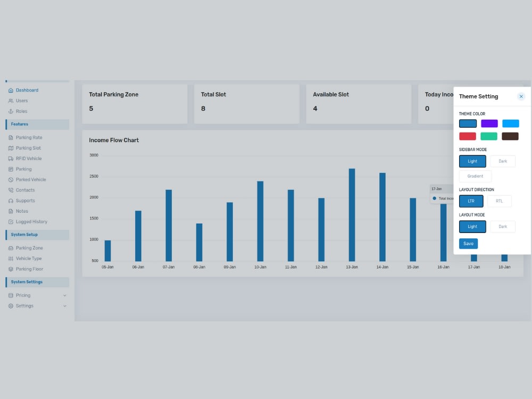Click the Supports headset icon

click(11, 201)
